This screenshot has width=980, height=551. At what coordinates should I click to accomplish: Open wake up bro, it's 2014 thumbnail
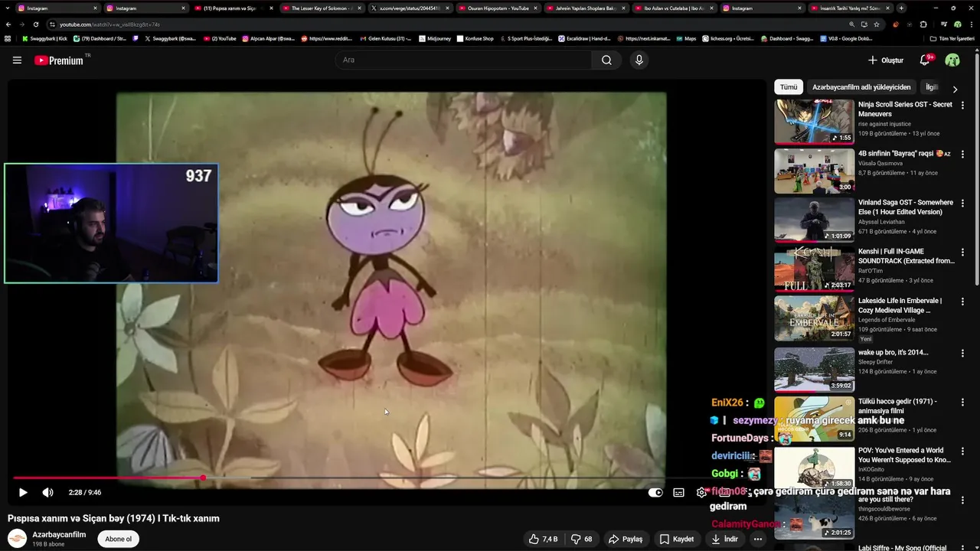(814, 370)
